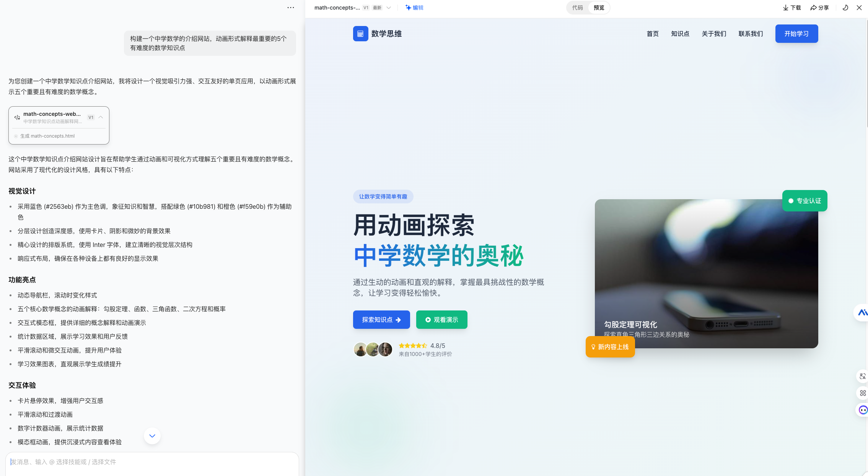Click the 让数学变得简单有趣 badge

(383, 197)
